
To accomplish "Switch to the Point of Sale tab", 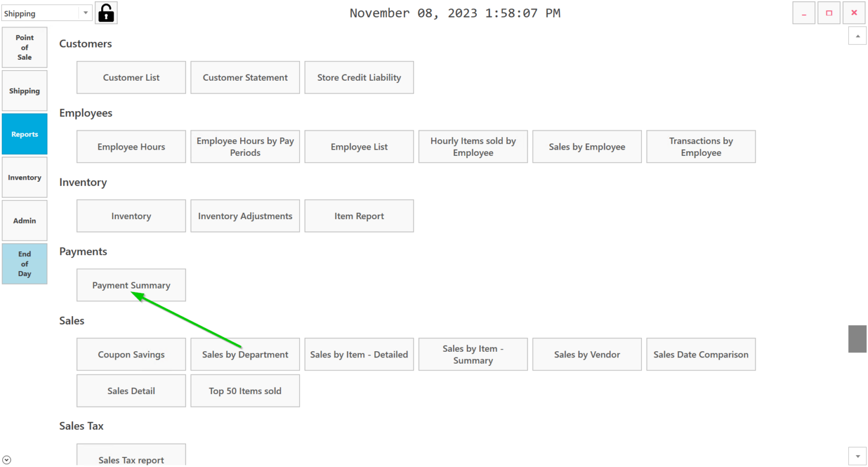I will (x=24, y=47).
